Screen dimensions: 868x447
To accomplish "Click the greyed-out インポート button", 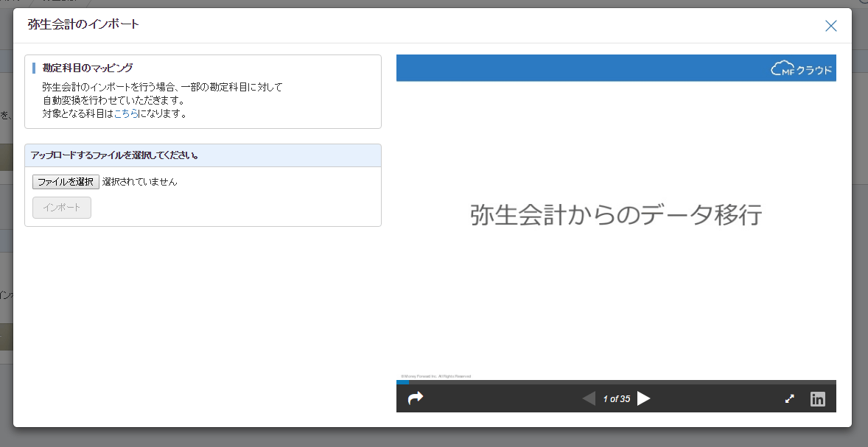I will [62, 208].
